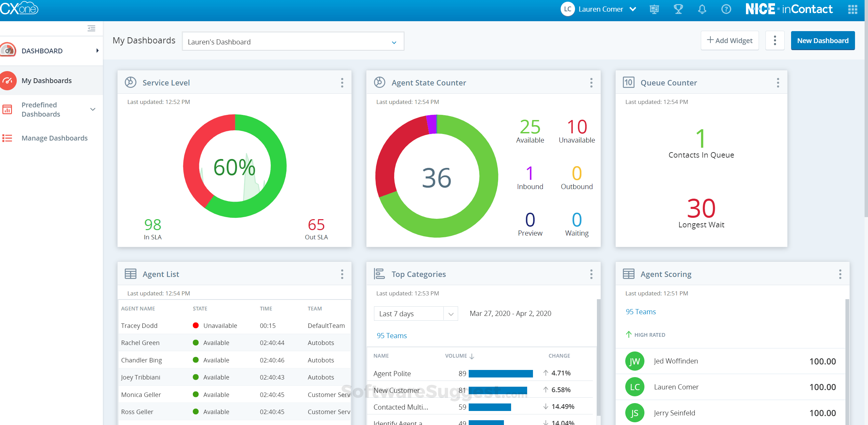Select Manage Dashboards in the sidebar
This screenshot has height=425, width=868.
[x=54, y=138]
